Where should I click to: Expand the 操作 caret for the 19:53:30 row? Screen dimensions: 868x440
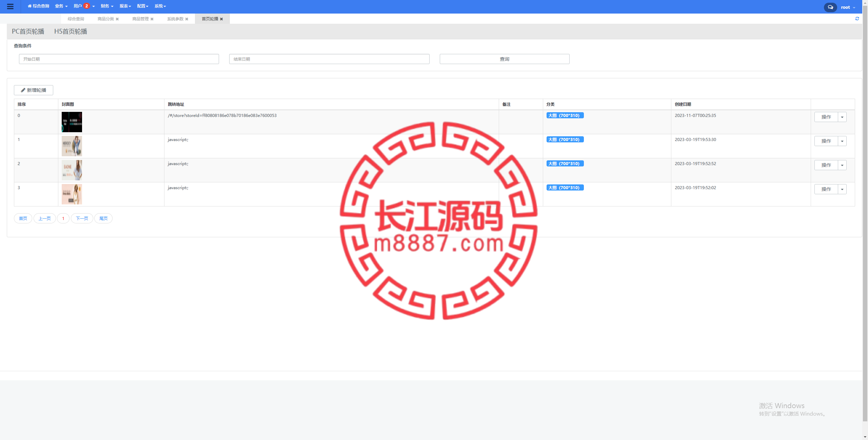(842, 141)
